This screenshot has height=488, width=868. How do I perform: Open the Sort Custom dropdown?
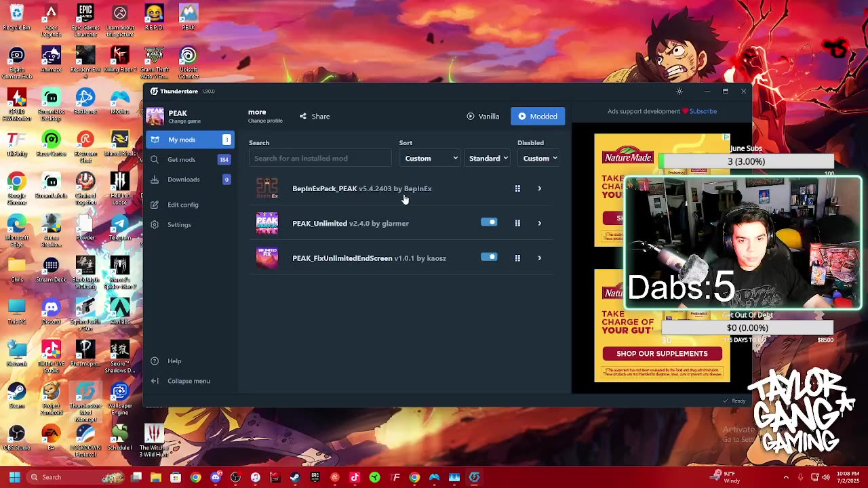point(431,159)
